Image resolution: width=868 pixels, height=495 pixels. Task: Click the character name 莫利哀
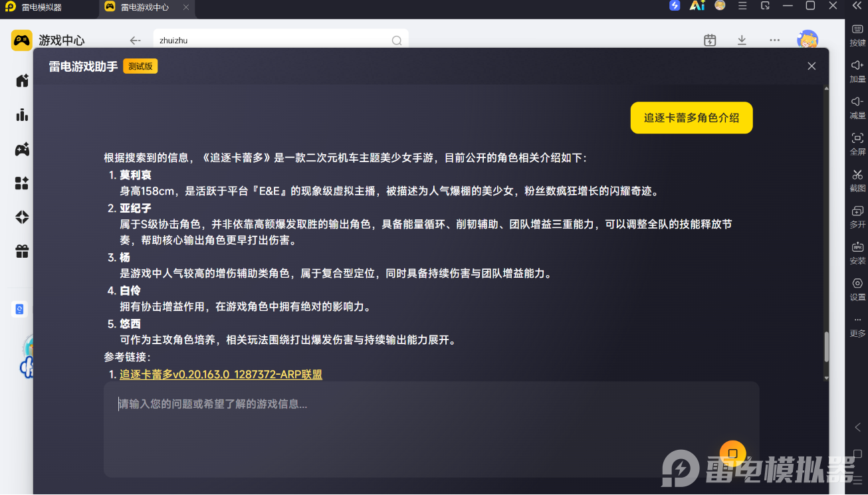(x=136, y=175)
